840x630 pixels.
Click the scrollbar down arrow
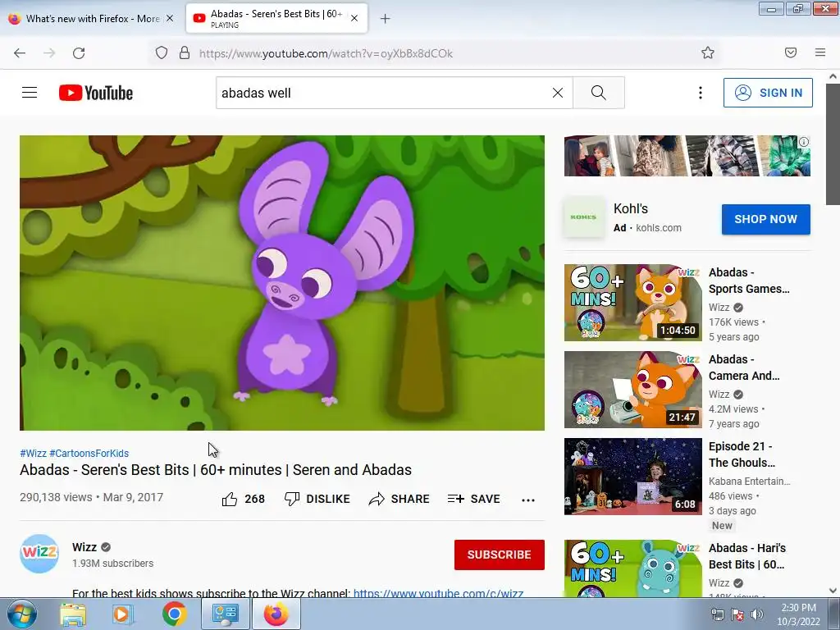(x=833, y=591)
